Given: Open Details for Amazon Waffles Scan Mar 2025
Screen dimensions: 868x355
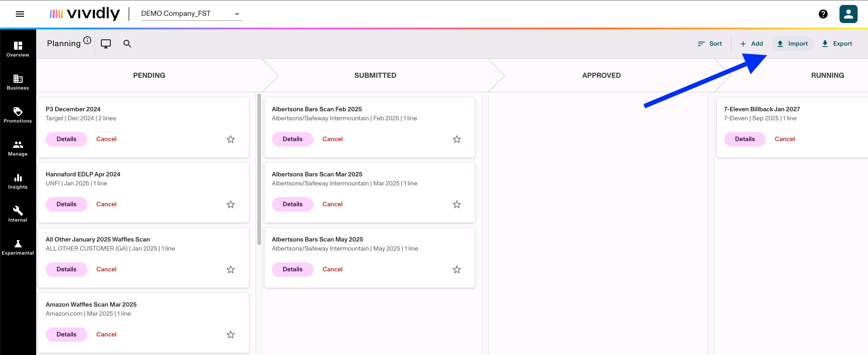Looking at the screenshot, I should coord(66,335).
